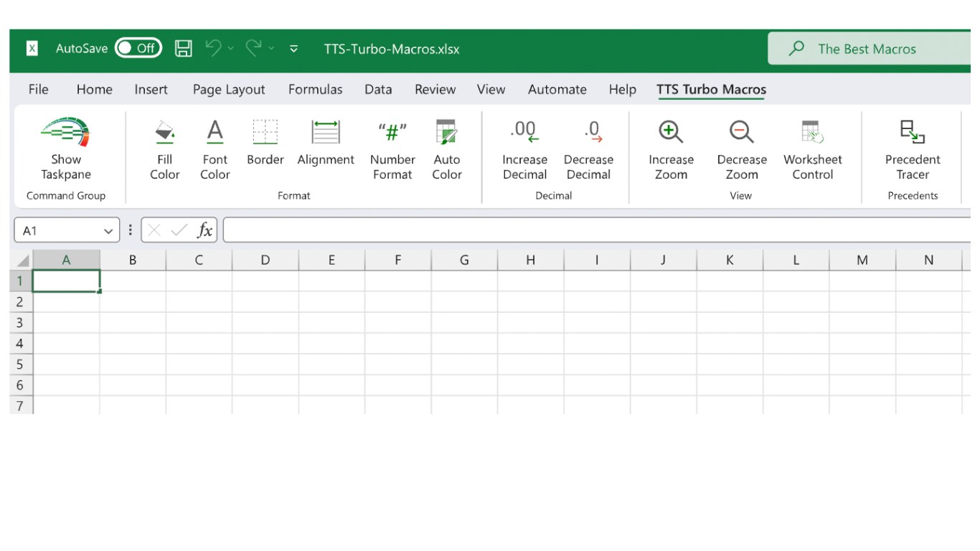Switch to the Insert tab
This screenshot has height=551, width=980.
pos(151,90)
